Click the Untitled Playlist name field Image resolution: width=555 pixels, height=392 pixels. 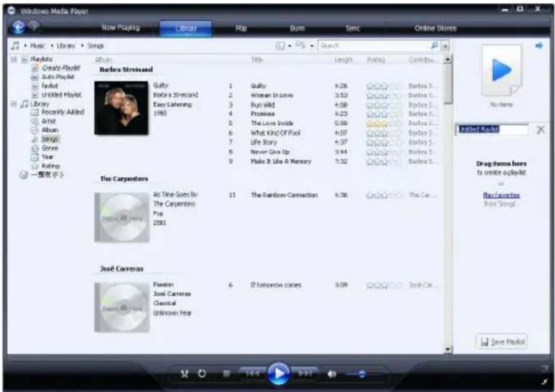(x=491, y=130)
